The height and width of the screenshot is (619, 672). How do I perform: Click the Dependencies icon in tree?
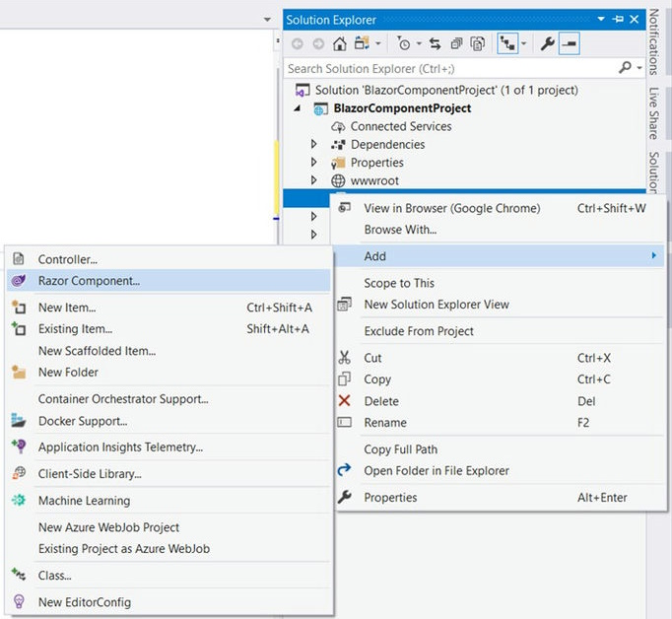pyautogui.click(x=338, y=145)
